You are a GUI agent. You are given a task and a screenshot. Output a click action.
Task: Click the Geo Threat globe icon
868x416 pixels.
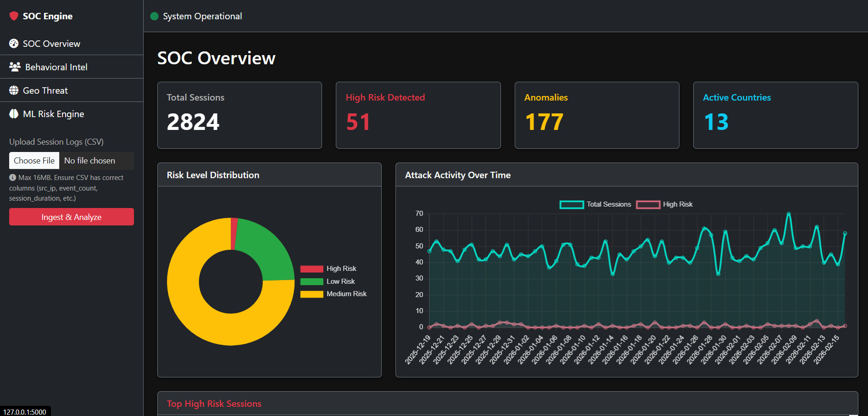pos(14,90)
